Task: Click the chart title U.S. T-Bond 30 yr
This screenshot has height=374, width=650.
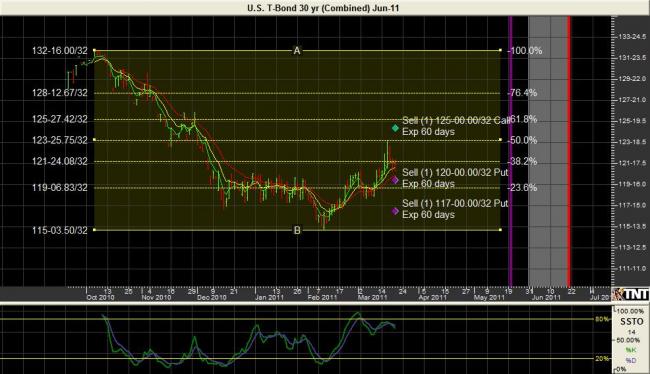Action: click(x=323, y=7)
